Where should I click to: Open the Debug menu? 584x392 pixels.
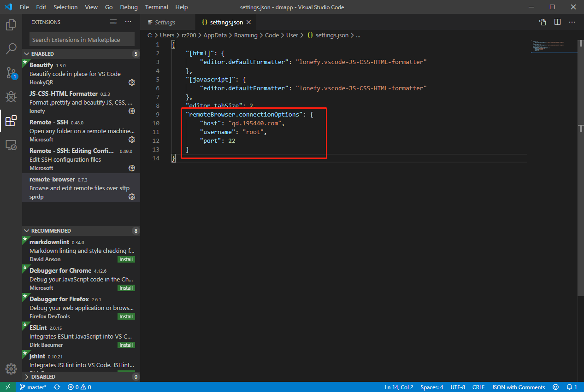(129, 7)
